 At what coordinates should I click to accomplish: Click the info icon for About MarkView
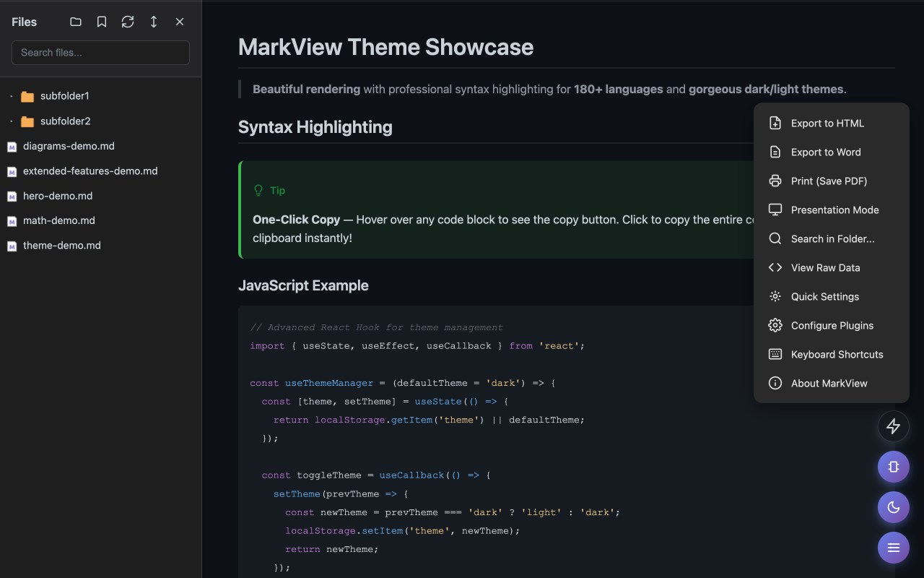tap(775, 383)
